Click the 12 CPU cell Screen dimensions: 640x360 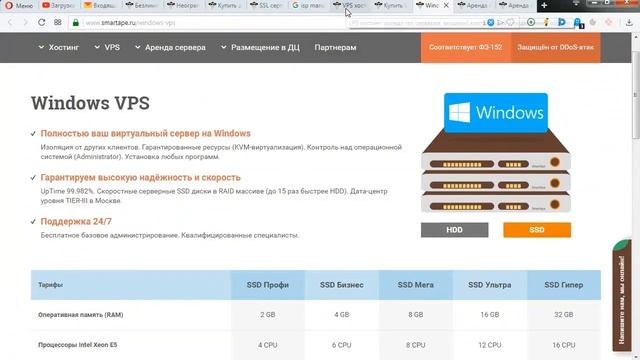click(x=489, y=345)
